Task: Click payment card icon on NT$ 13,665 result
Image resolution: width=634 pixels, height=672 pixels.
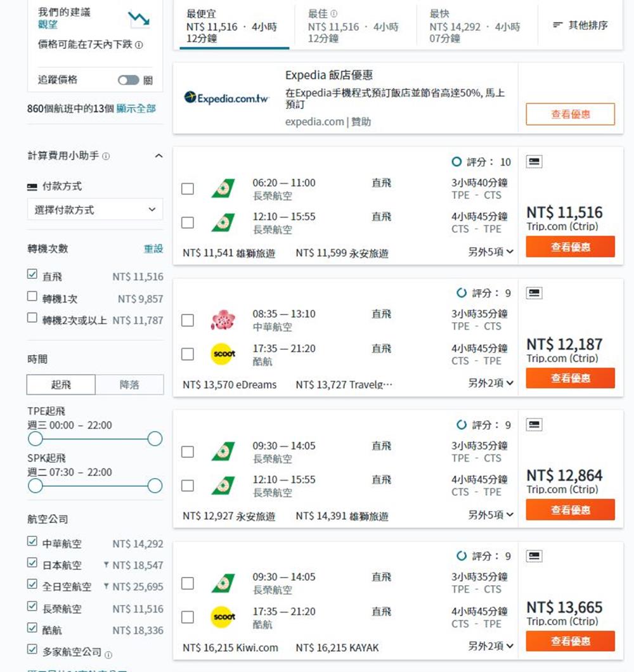Action: (534, 557)
